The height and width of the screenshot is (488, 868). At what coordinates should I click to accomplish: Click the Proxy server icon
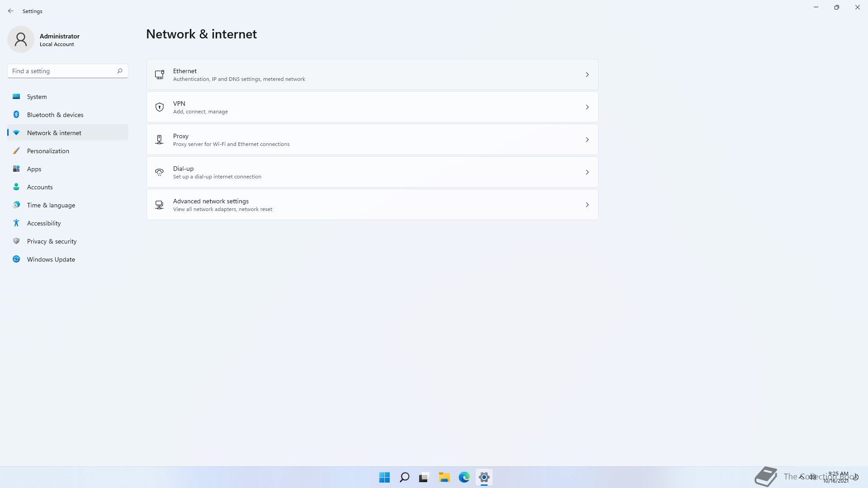point(159,140)
